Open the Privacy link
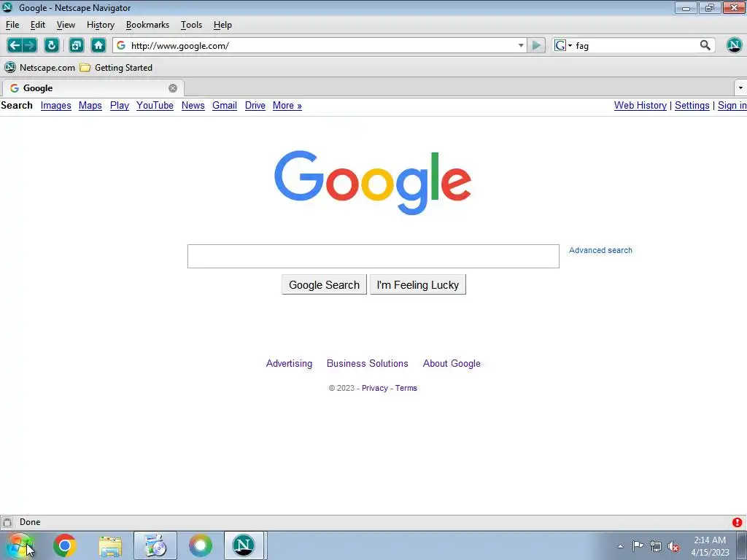Viewport: 747px width, 560px height. pos(375,388)
